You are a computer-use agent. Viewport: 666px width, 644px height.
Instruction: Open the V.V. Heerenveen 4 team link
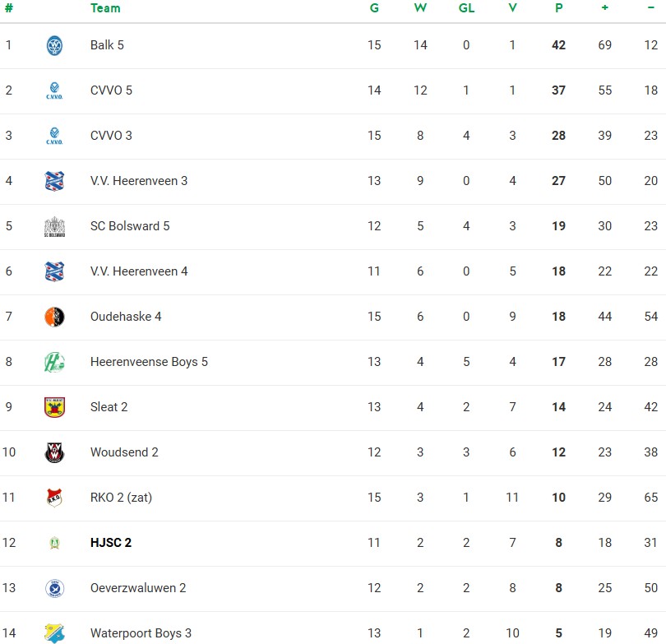[x=139, y=271]
